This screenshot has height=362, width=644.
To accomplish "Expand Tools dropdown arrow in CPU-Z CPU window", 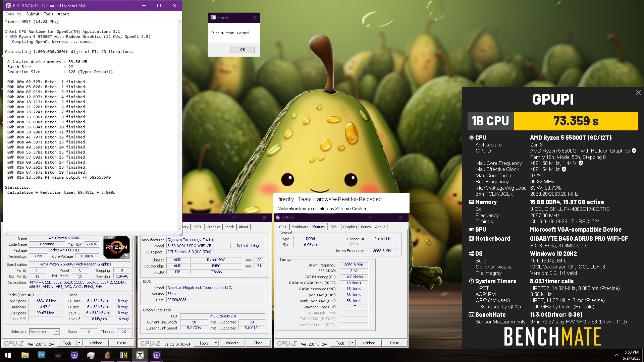I will click(79, 343).
